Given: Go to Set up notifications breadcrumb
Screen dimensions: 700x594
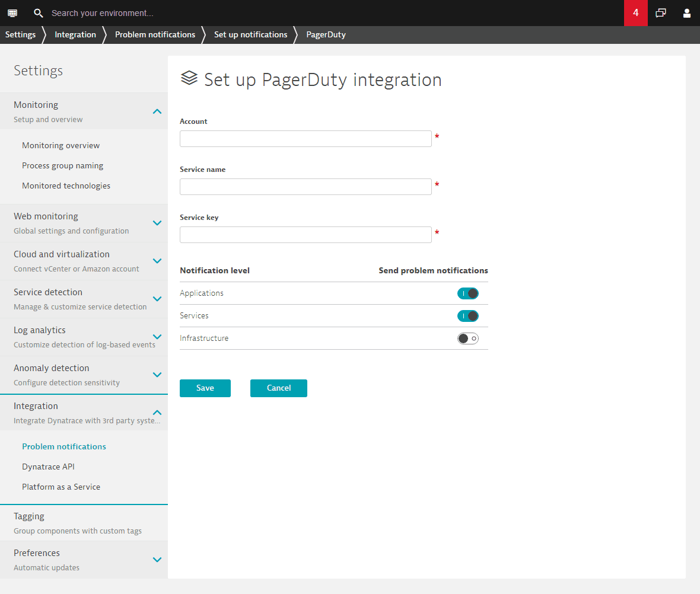Looking at the screenshot, I should pyautogui.click(x=251, y=34).
